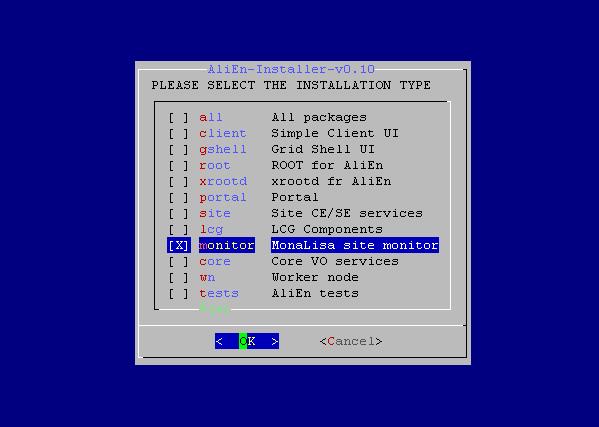
Task: Select the highlighted 'monitor' tag label
Action: (227, 245)
